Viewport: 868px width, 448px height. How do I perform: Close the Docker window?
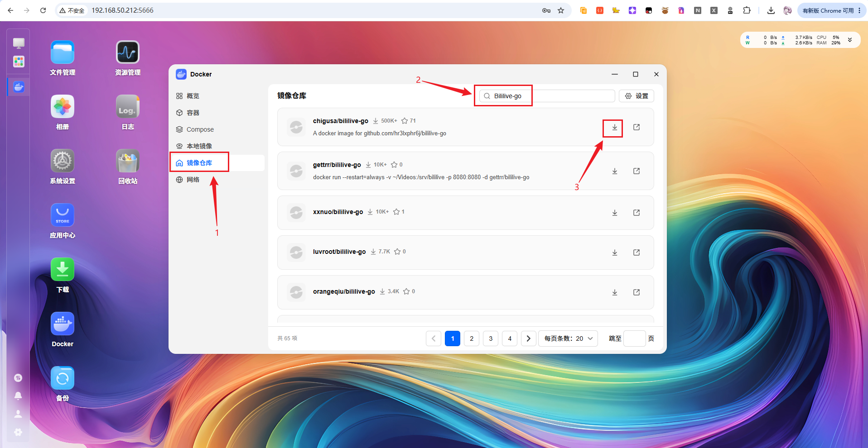coord(656,74)
